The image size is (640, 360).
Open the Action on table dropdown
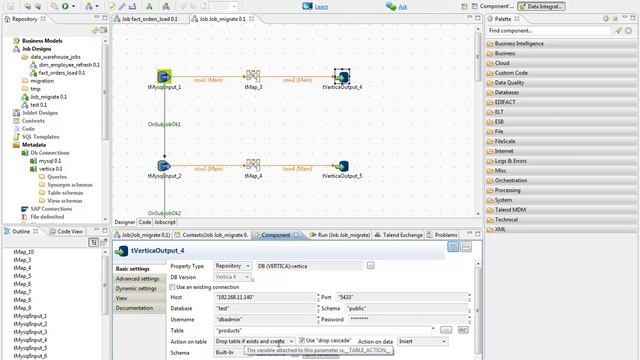click(254, 341)
